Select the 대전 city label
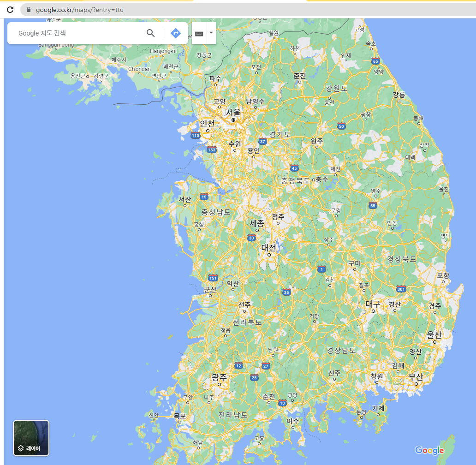This screenshot has height=465, width=476. (268, 248)
